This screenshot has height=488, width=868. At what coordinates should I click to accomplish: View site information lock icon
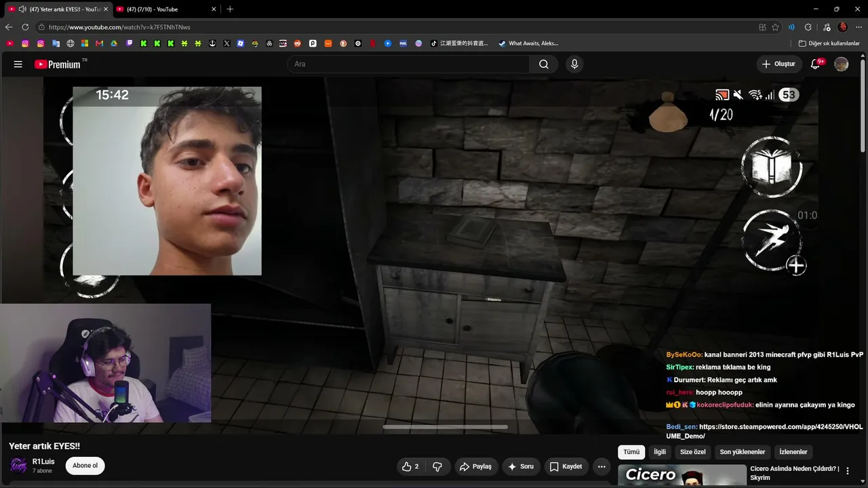tap(41, 27)
